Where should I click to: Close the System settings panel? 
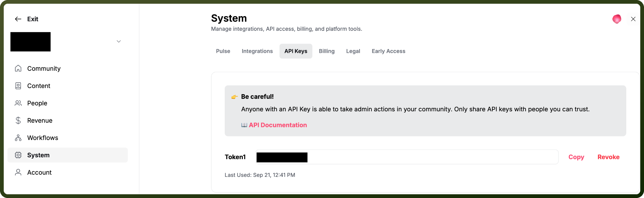[633, 19]
